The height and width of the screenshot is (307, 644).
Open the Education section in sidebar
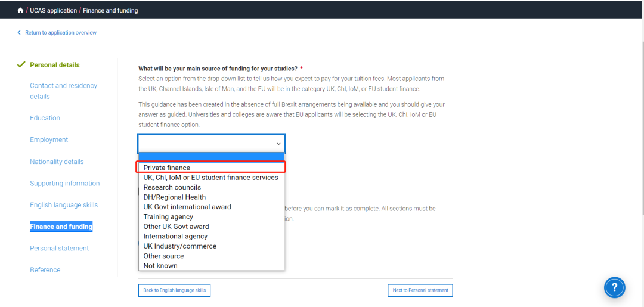point(45,118)
